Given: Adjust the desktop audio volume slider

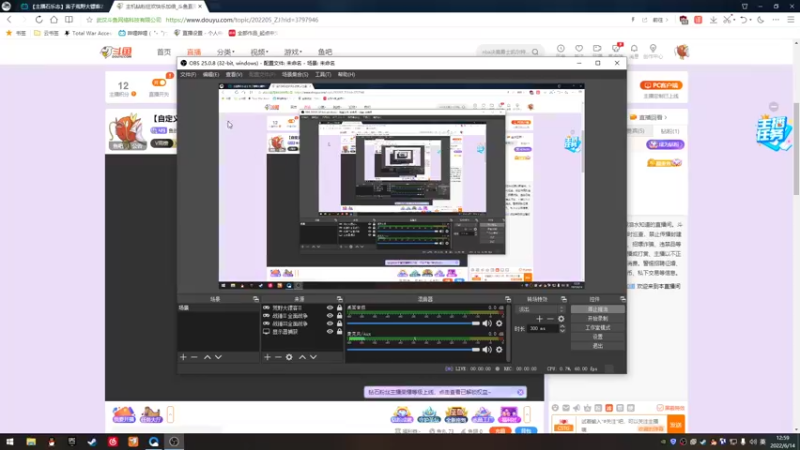Looking at the screenshot, I should (414, 323).
